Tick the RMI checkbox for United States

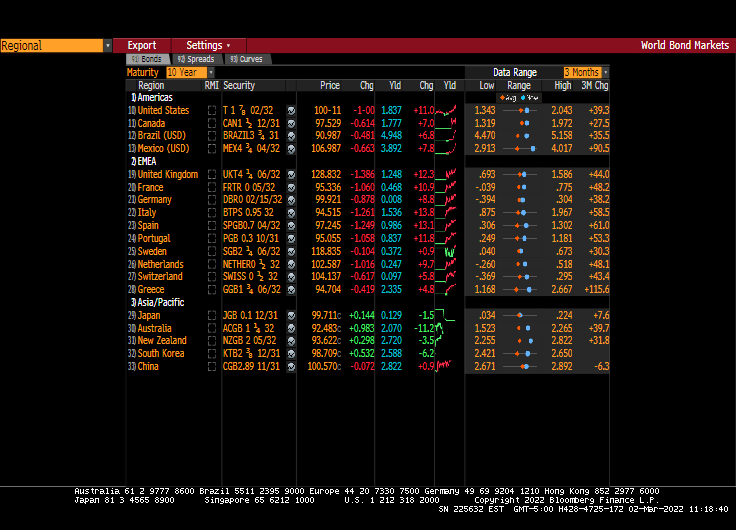[211, 110]
